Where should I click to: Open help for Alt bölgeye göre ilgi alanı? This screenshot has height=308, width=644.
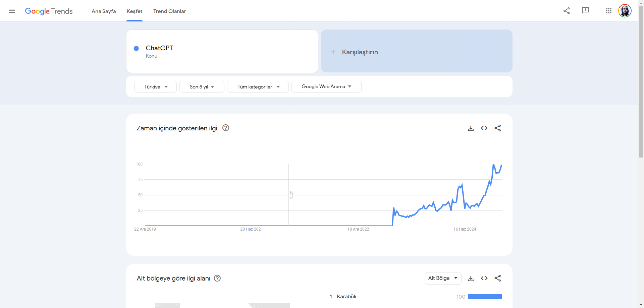point(217,278)
